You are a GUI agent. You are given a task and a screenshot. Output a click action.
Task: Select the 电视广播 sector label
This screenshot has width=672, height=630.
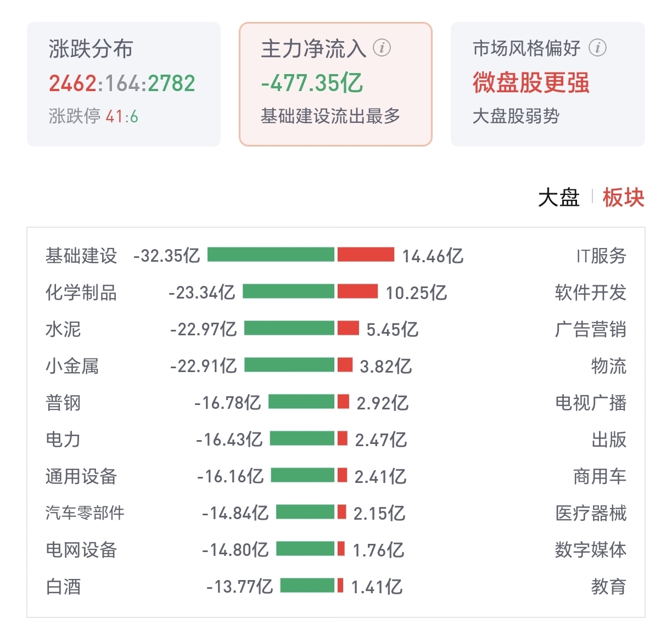coord(591,403)
